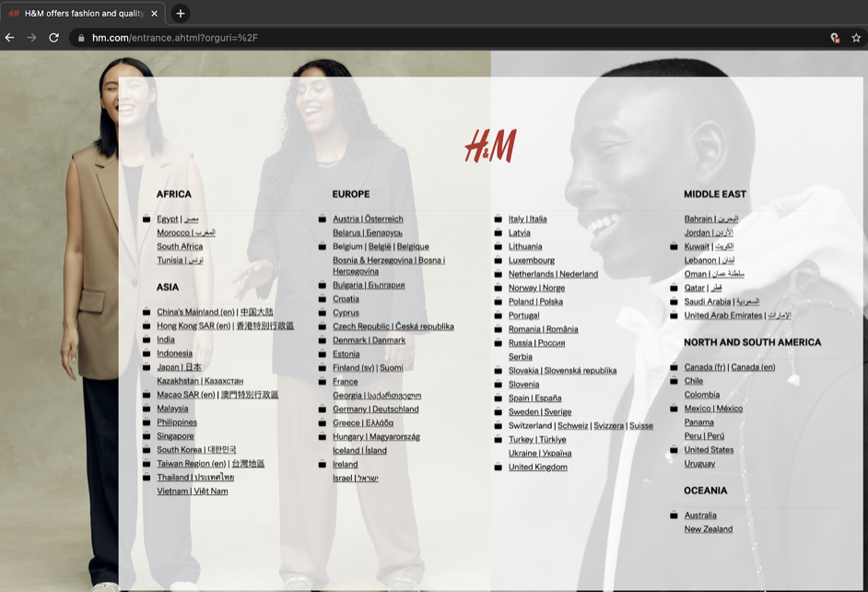The width and height of the screenshot is (868, 592).
Task: Click shopping bag icon beside United Kingdom
Action: (499, 467)
